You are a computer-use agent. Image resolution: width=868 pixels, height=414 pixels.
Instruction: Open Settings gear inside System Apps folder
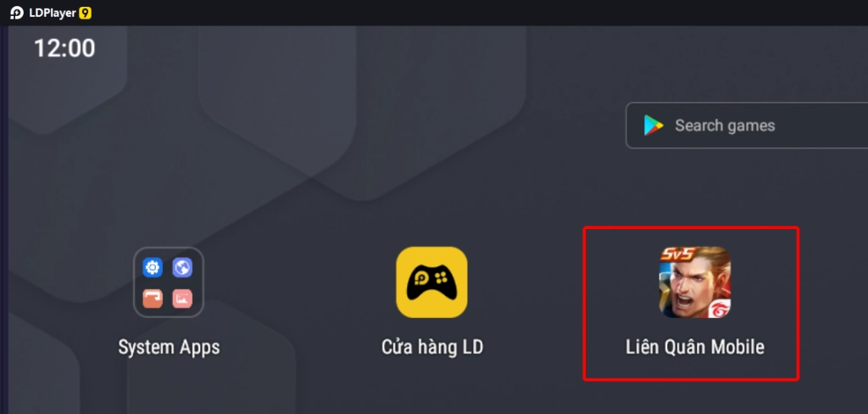point(153,268)
